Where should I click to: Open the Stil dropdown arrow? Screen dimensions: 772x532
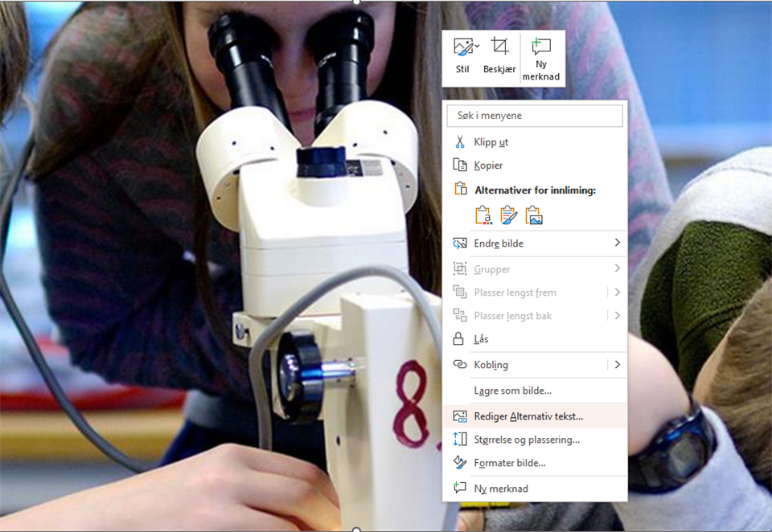click(477, 47)
